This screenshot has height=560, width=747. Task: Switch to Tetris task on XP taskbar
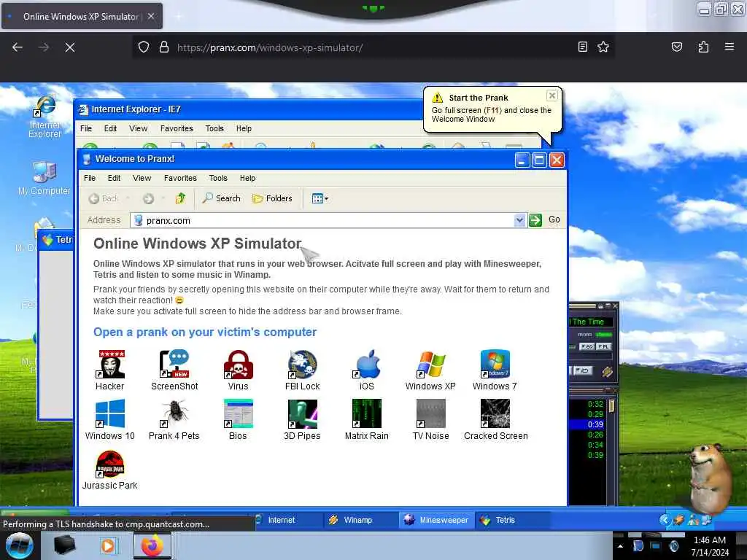(x=512, y=520)
